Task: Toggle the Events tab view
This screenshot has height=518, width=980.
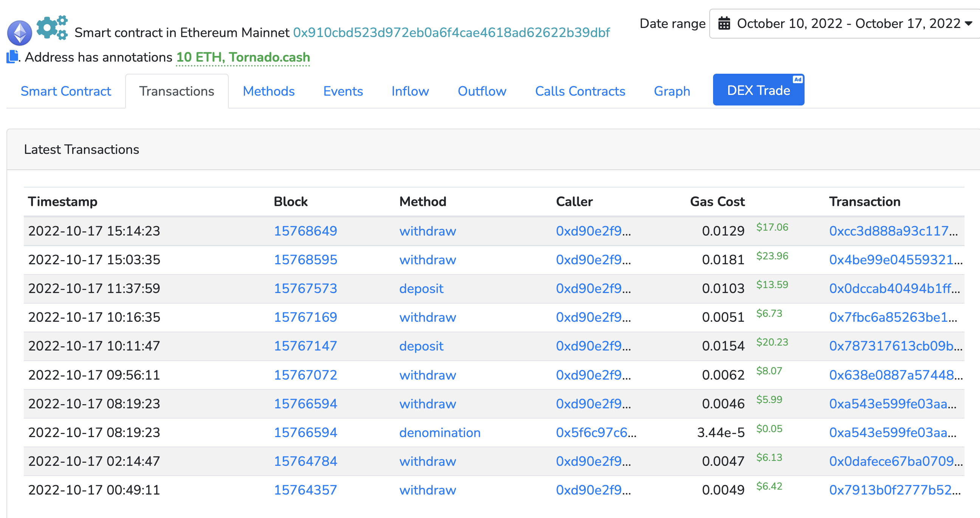Action: [343, 91]
